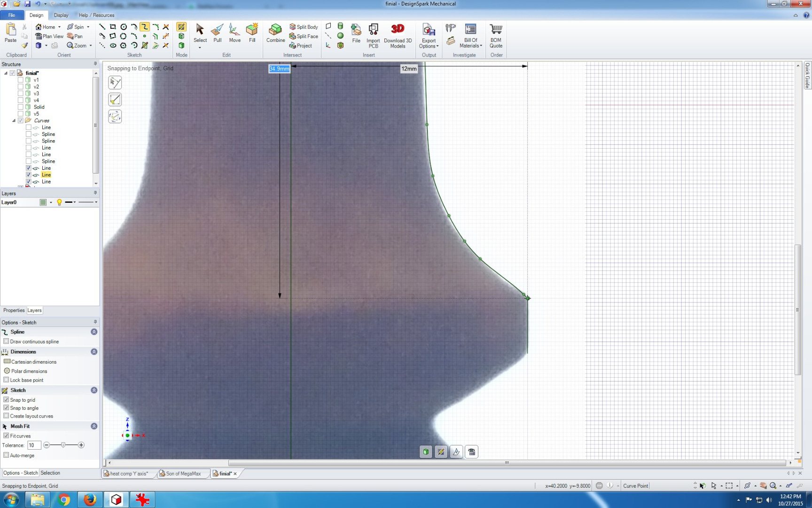Collapse the finial root node
The image size is (812, 508).
click(x=6, y=73)
